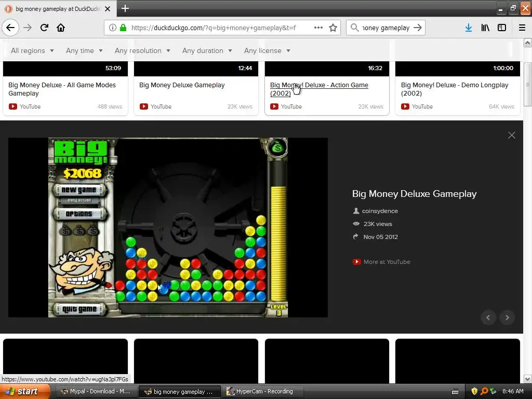This screenshot has height=399, width=532.
Task: Open the page actions three-dot menu
Action: pyautogui.click(x=318, y=28)
